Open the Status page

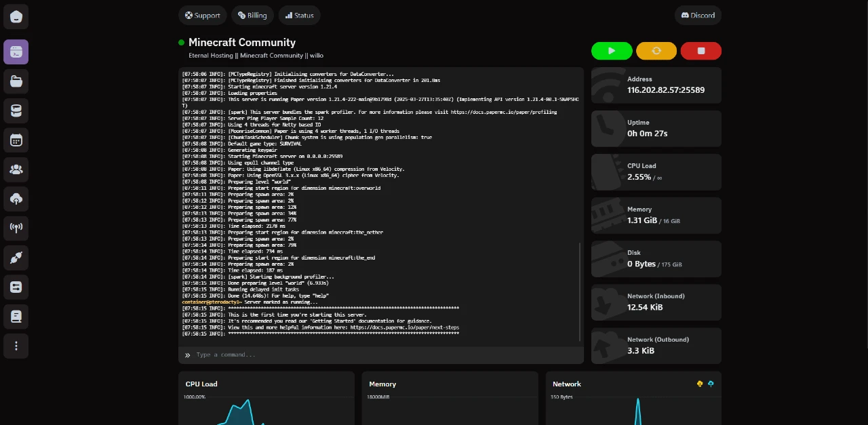tap(299, 15)
